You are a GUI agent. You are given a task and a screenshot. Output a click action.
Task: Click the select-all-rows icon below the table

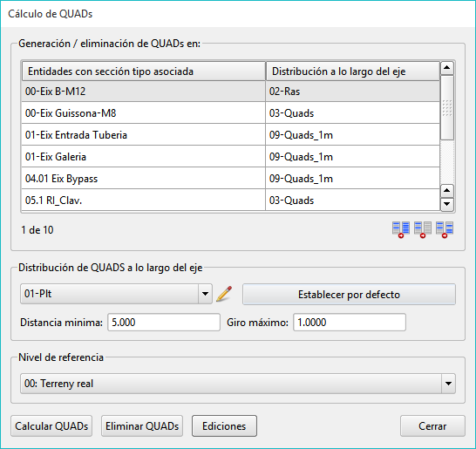coord(401,229)
